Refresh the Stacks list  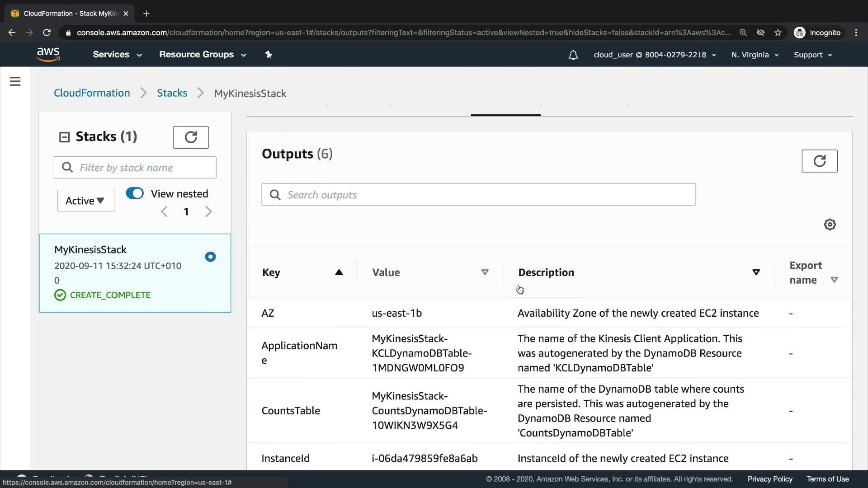click(x=191, y=137)
